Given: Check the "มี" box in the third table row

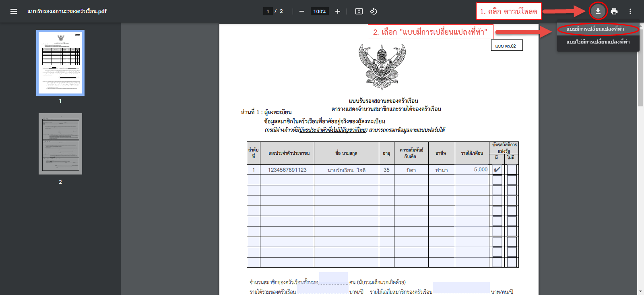Looking at the screenshot, I should click(497, 190).
